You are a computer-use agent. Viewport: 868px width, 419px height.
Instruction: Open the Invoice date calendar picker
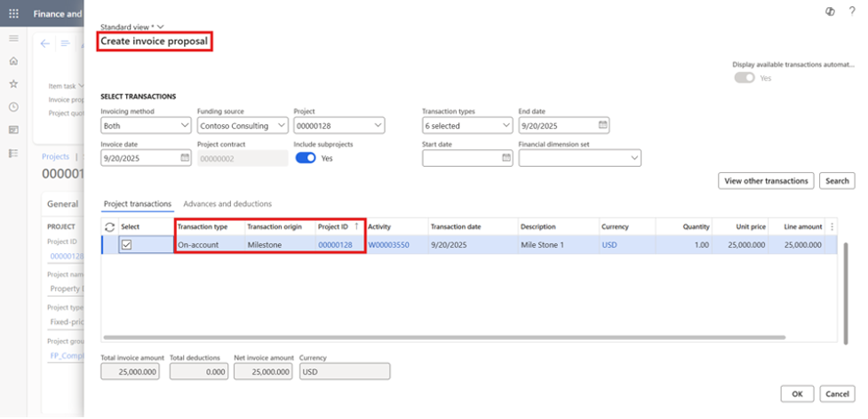tap(185, 158)
